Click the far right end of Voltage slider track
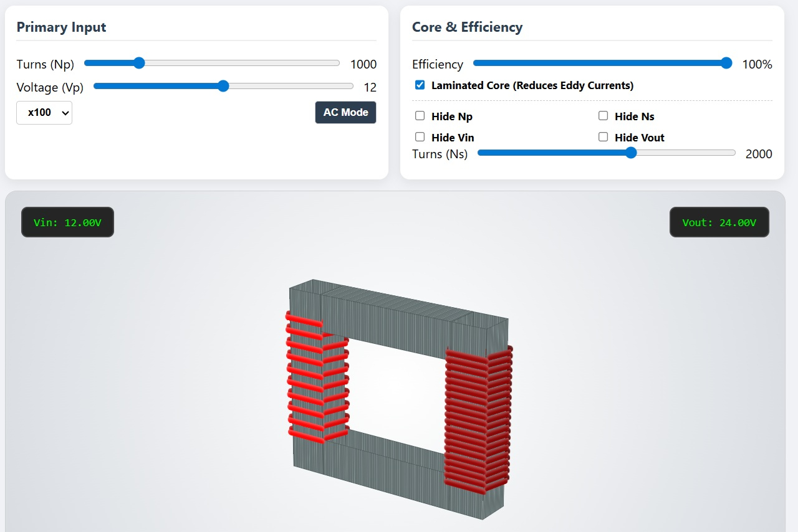Screen dimensions: 798x532 pos(351,86)
